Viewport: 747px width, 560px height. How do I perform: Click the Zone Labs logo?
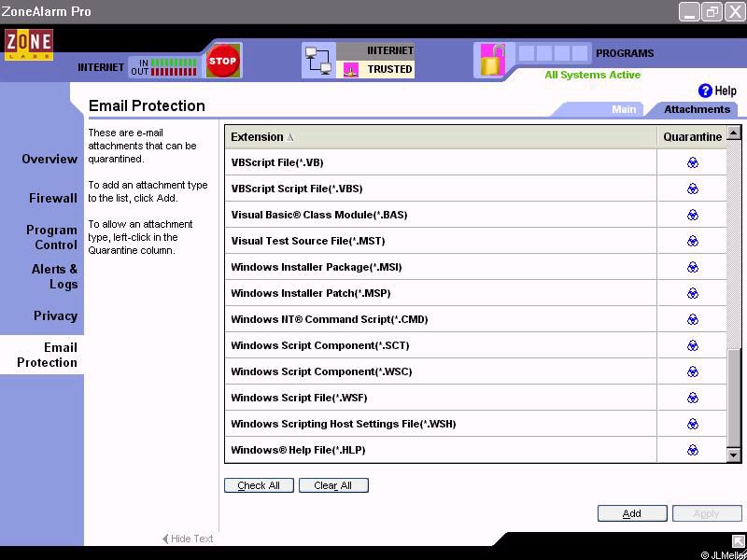click(29, 45)
